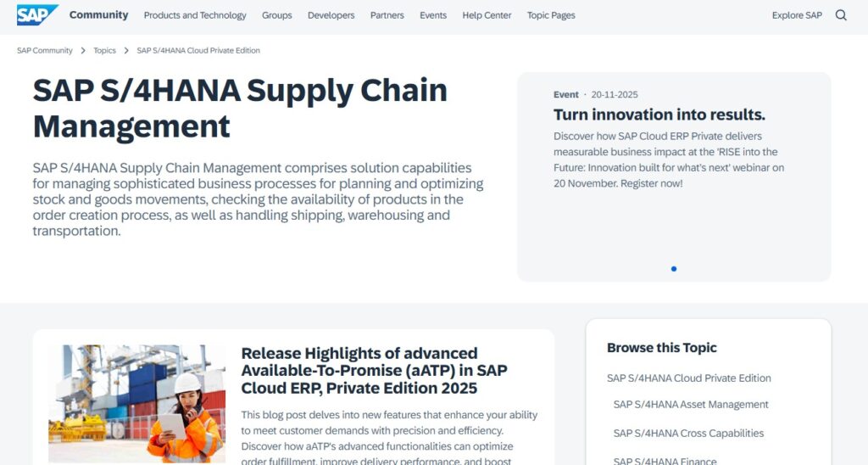The width and height of the screenshot is (868, 465).
Task: Navigate to SAP Community breadcrumb
Action: click(x=45, y=51)
